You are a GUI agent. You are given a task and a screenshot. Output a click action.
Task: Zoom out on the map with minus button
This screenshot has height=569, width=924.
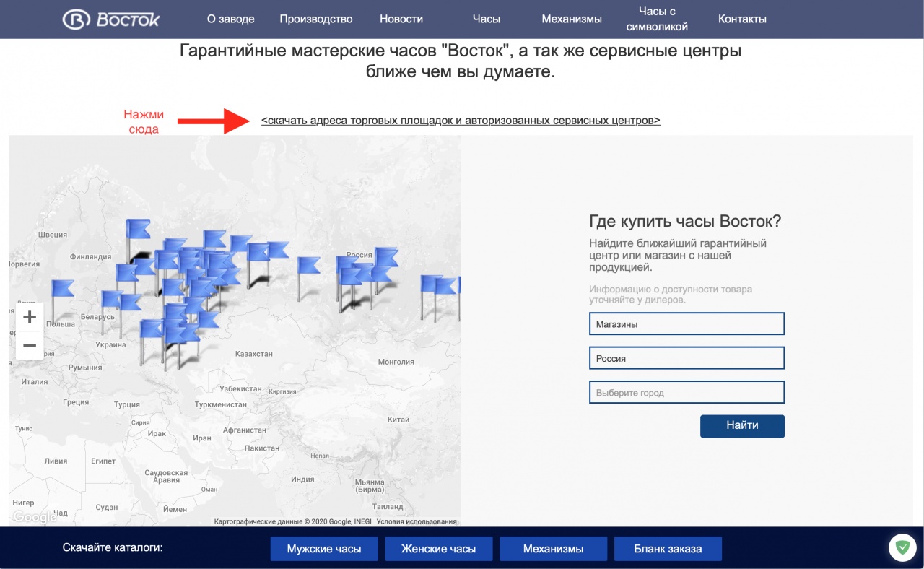pos(30,346)
